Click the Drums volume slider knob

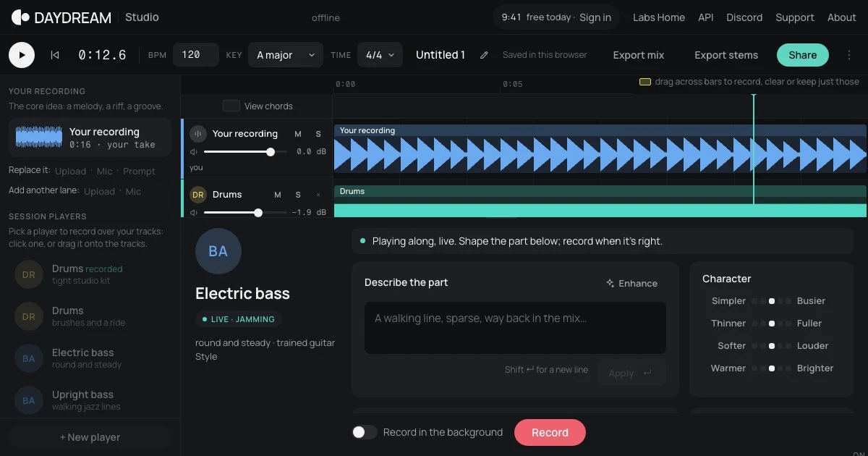coord(258,213)
